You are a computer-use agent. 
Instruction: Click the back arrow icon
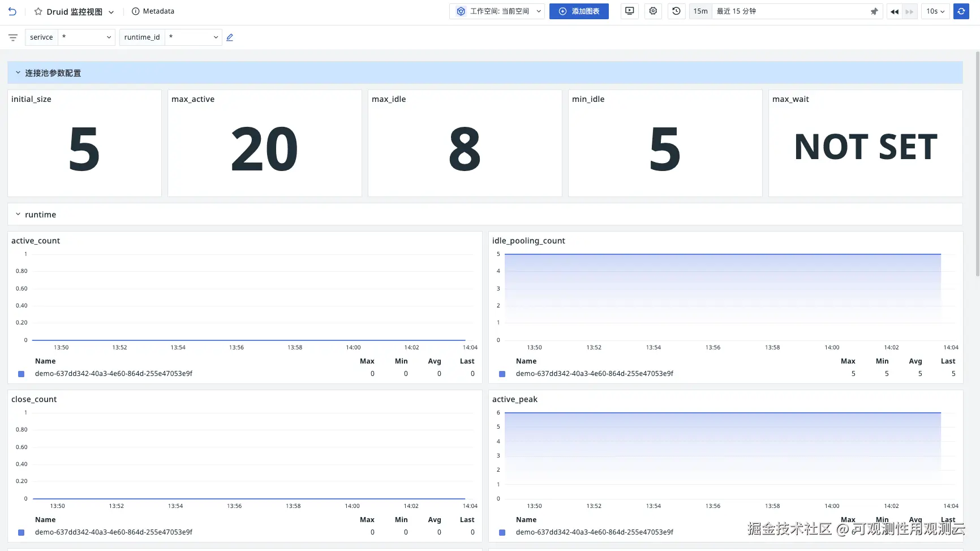[12, 11]
